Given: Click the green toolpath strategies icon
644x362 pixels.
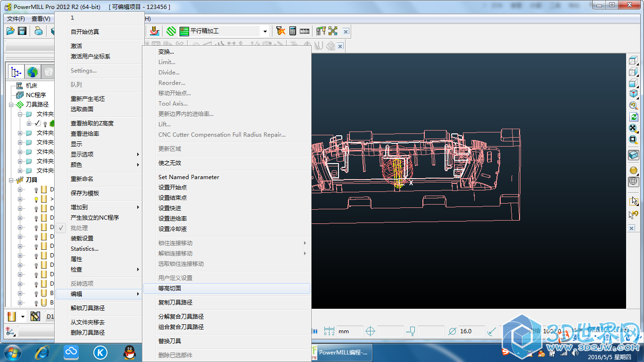Looking at the screenshot, I should pos(171,31).
